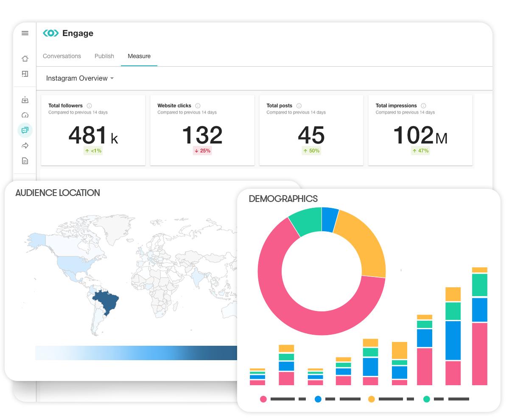Click the Measure tab label
509x420 pixels.
pos(139,56)
